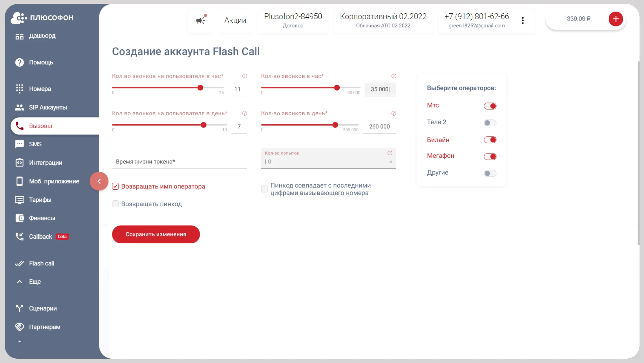
Task: Disable the Мтс operator toggle
Action: pyautogui.click(x=490, y=106)
